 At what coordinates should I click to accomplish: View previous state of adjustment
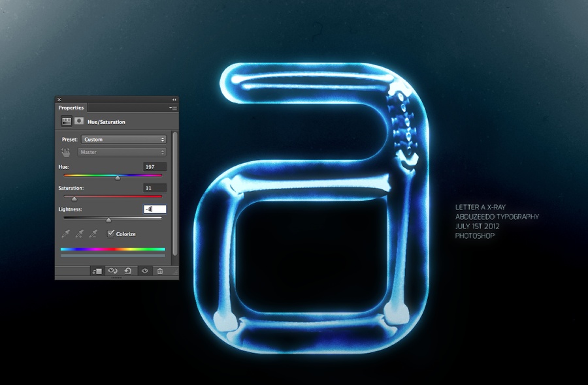click(112, 271)
